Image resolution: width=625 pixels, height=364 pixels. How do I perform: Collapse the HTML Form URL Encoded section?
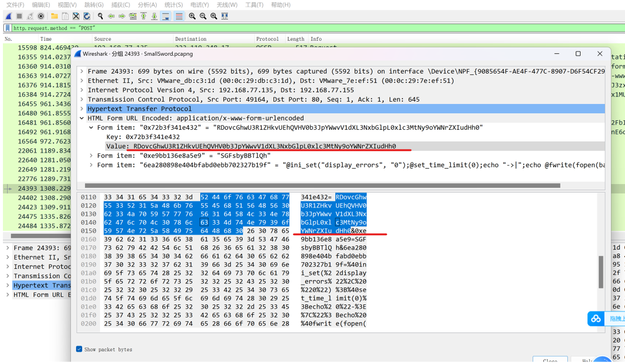[82, 118]
